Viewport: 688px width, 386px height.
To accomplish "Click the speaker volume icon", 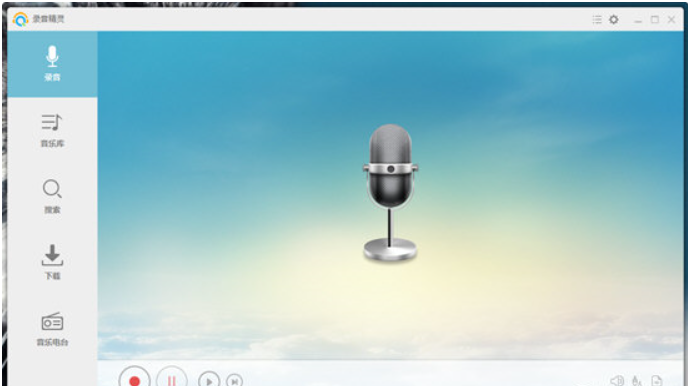I will (x=617, y=380).
